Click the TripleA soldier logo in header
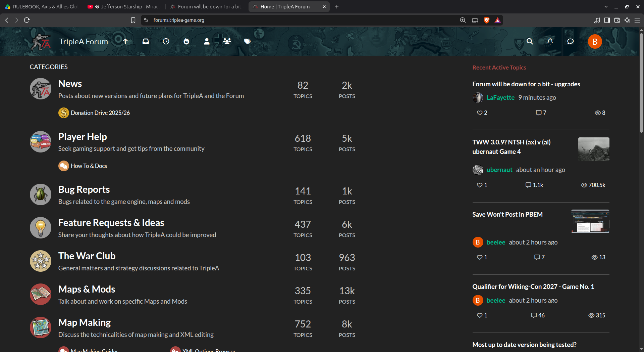Viewport: 644px width, 352px height. click(x=41, y=42)
